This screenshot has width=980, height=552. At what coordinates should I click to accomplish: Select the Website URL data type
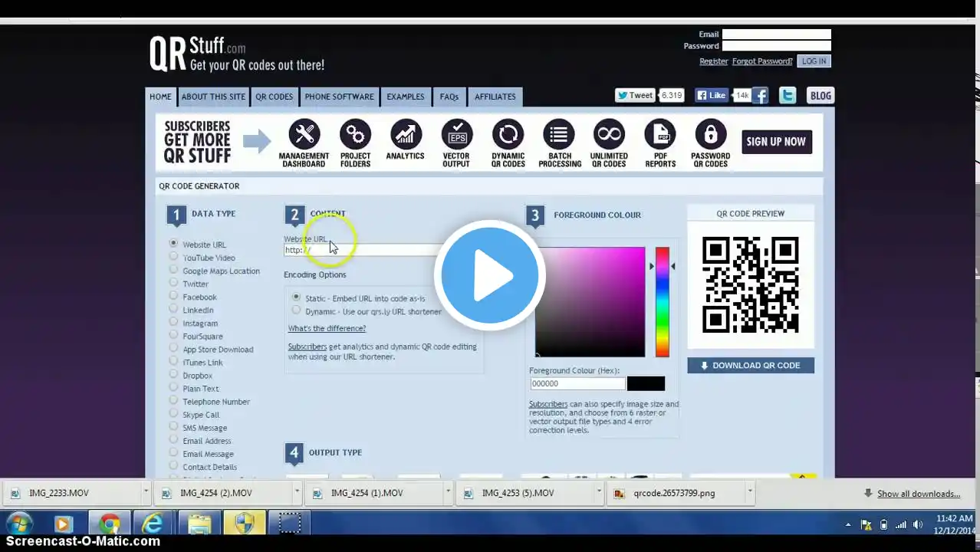(x=173, y=244)
